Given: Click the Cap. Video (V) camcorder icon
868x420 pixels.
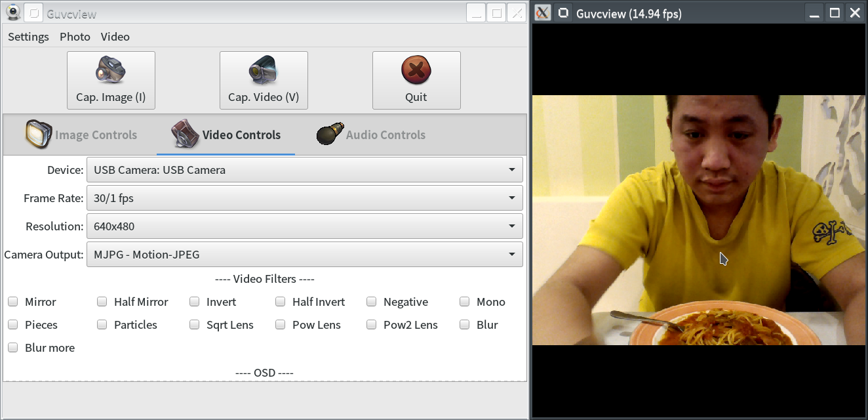Looking at the screenshot, I should click(264, 68).
